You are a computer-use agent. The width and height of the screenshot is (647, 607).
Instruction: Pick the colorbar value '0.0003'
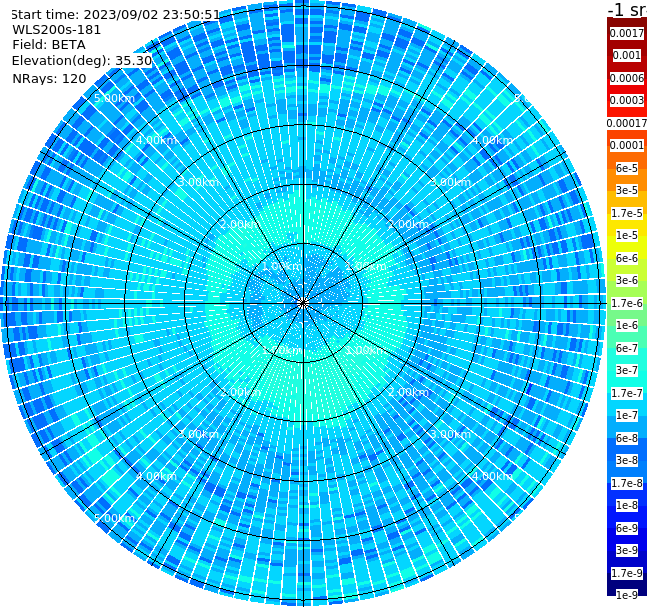tap(627, 100)
